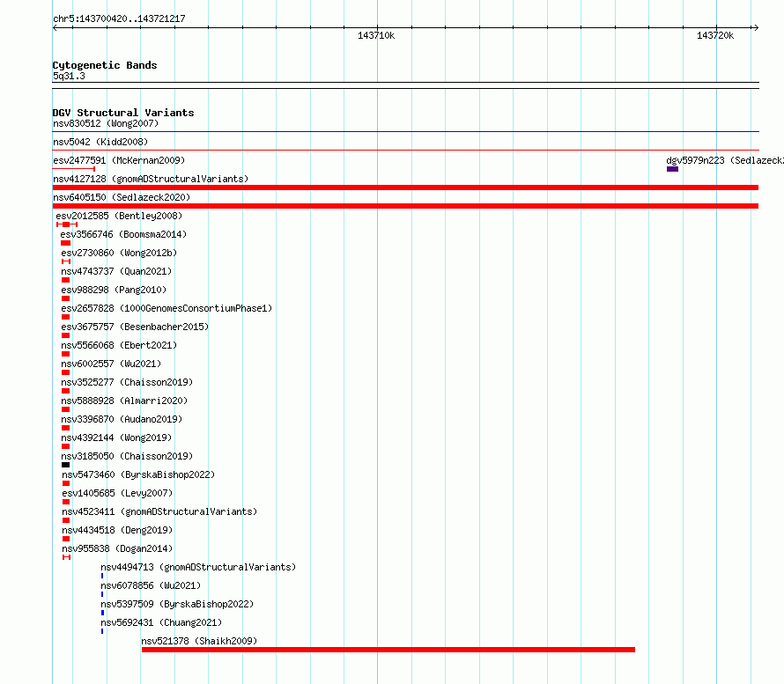Viewport: 784px width, 684px height.
Task: Click the nsv6405150 full-width red bar
Action: tap(405, 206)
